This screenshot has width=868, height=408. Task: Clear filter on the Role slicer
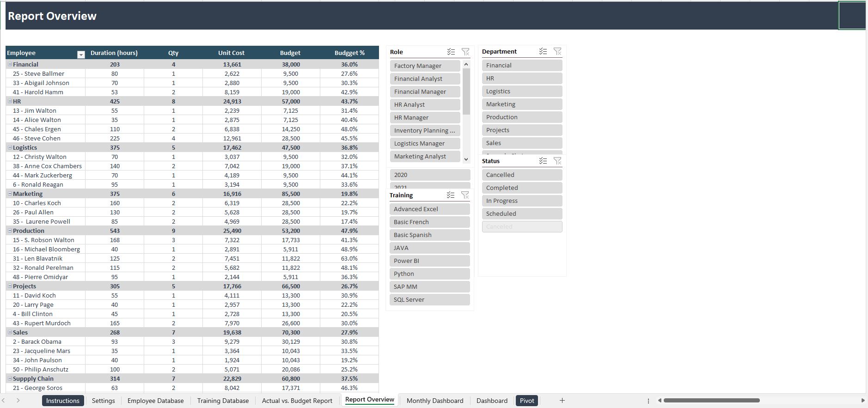coord(465,52)
